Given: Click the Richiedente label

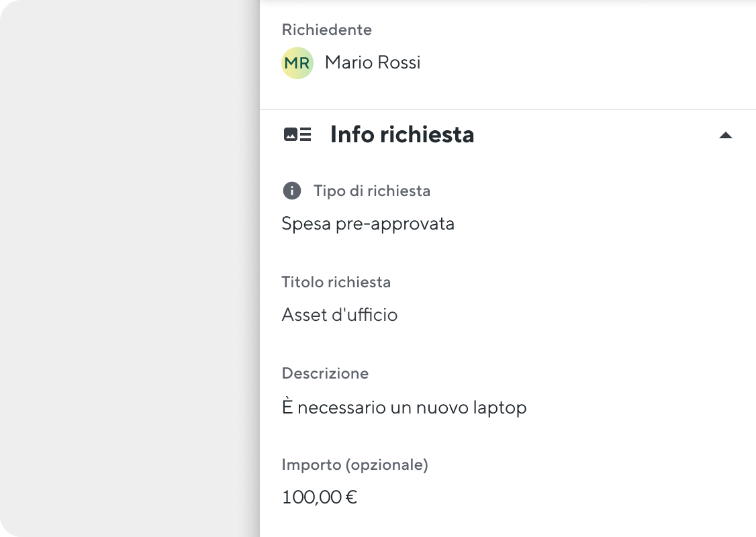Looking at the screenshot, I should click(x=327, y=30).
